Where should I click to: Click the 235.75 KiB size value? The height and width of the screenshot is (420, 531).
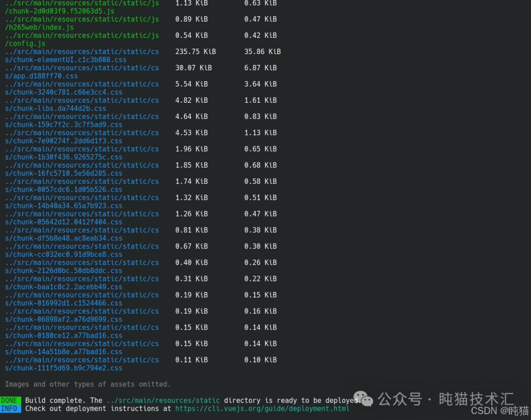click(195, 52)
